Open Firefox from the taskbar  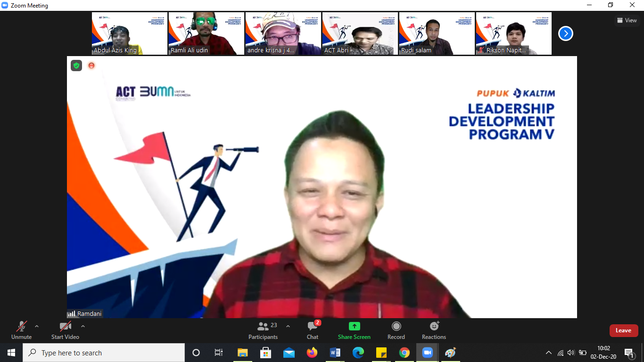click(x=312, y=353)
